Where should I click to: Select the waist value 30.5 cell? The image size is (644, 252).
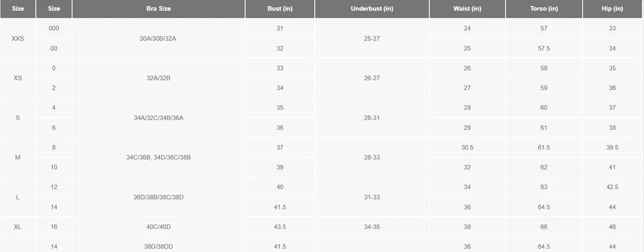pyautogui.click(x=467, y=147)
